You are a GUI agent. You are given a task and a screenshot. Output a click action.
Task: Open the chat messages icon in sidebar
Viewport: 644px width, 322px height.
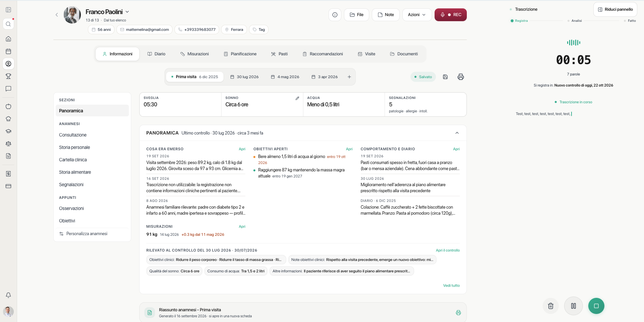tap(8, 89)
